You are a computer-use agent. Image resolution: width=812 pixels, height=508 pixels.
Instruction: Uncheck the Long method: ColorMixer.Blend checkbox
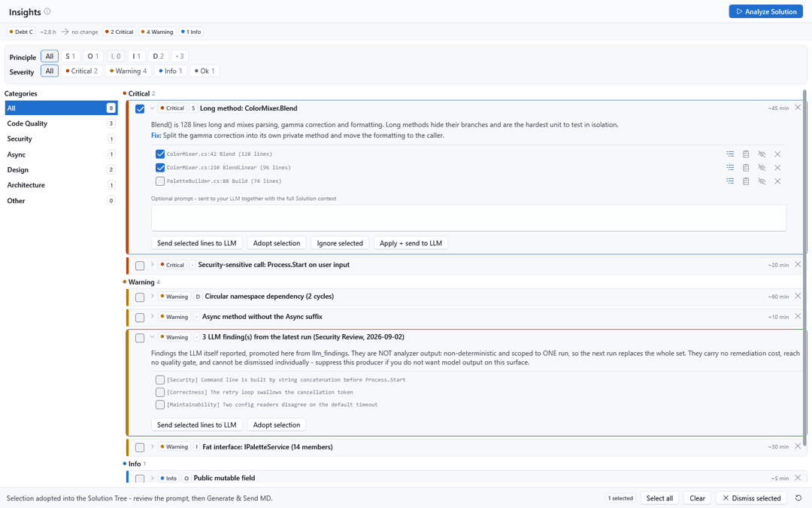[140, 109]
